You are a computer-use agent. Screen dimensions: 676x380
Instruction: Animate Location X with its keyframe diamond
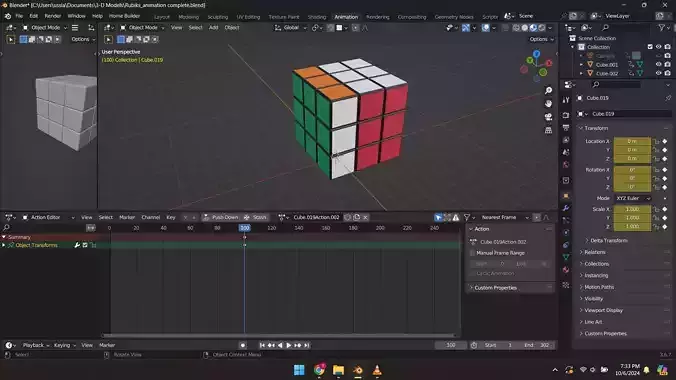[x=665, y=141]
